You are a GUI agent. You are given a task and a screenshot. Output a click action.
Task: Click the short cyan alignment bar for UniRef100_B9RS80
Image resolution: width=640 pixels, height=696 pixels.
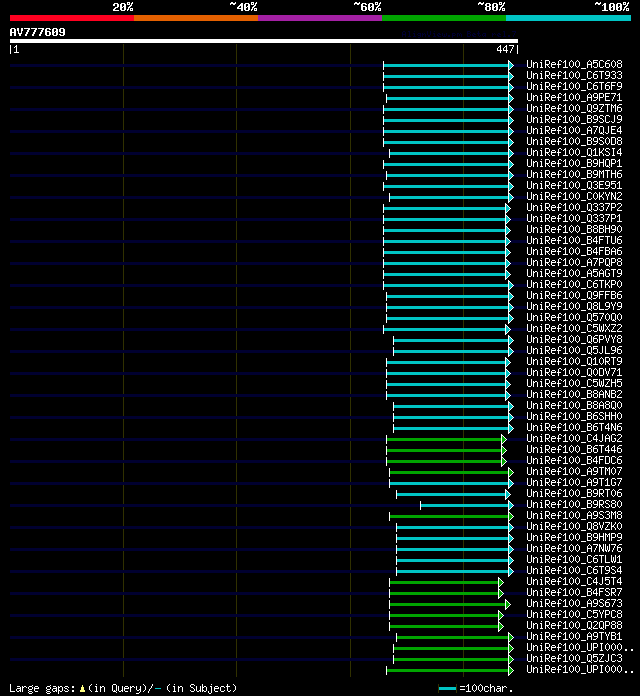467,505
